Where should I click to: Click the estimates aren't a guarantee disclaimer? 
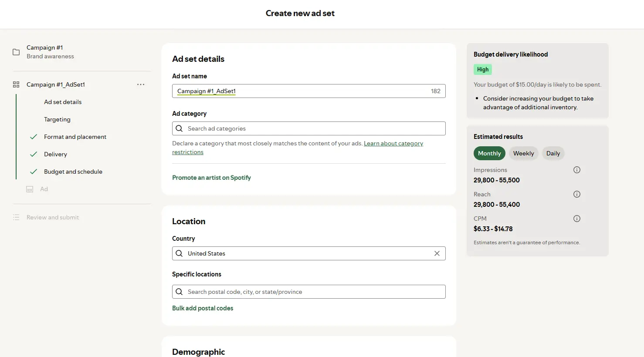527,242
